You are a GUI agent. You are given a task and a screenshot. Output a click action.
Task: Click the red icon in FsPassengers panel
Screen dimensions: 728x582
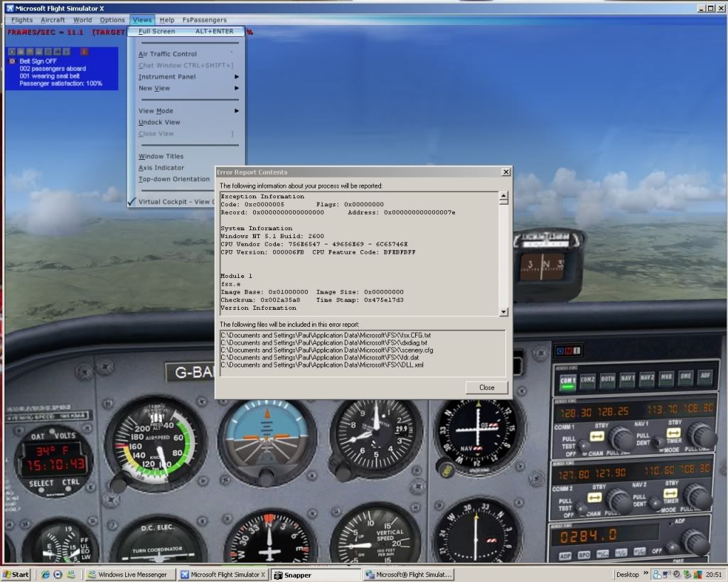pyautogui.click(x=84, y=51)
